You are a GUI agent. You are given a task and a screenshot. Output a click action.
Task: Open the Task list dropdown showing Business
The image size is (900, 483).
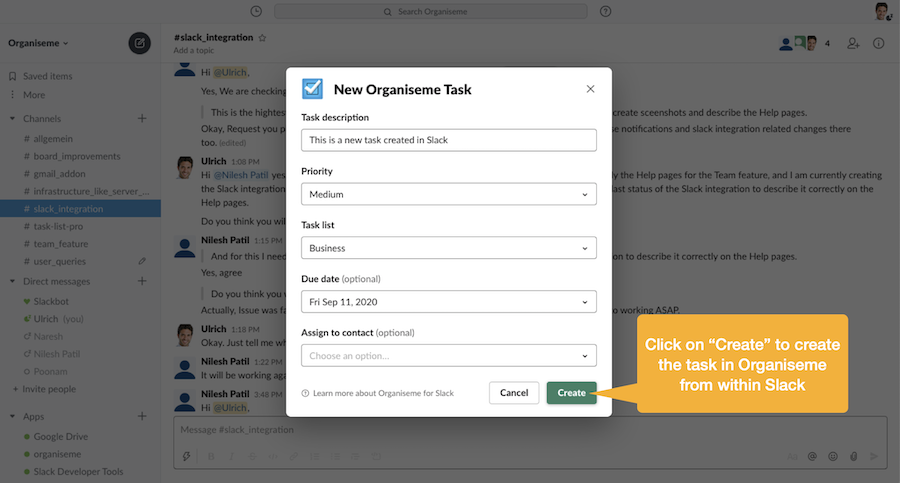[x=448, y=248]
